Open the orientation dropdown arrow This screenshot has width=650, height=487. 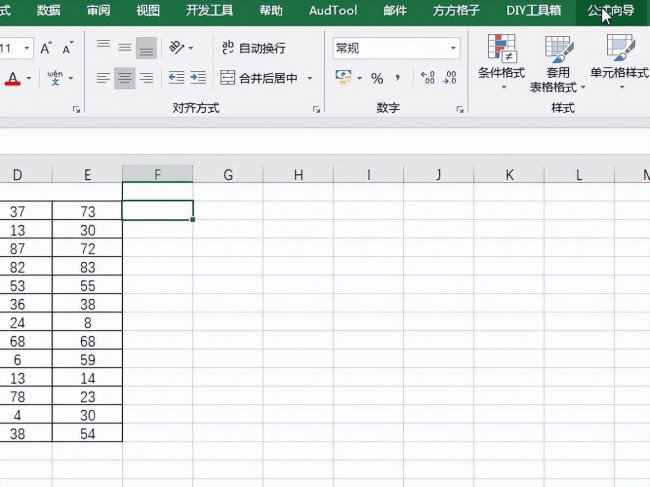point(191,48)
